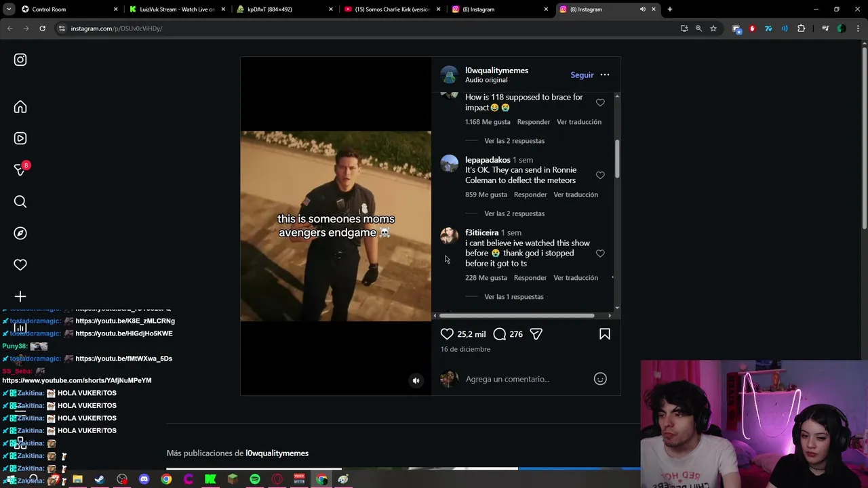Image resolution: width=868 pixels, height=488 pixels.
Task: Open the 7TV extension icon
Action: coord(768,28)
